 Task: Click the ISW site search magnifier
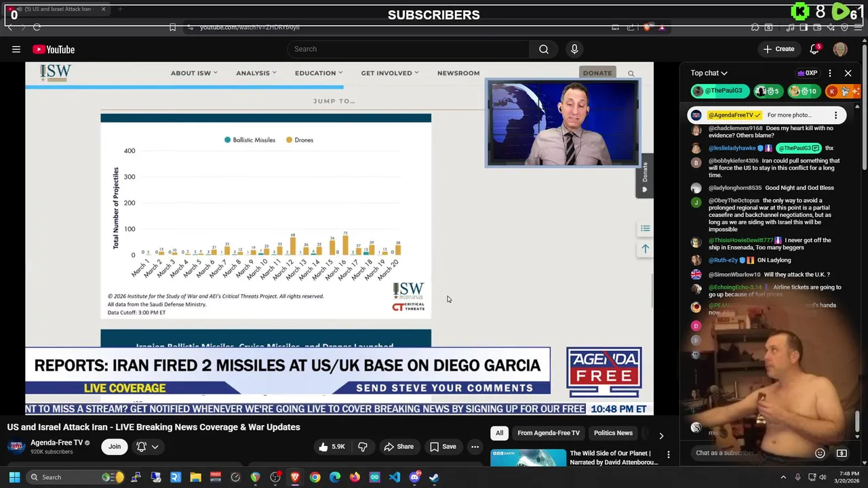(x=631, y=73)
